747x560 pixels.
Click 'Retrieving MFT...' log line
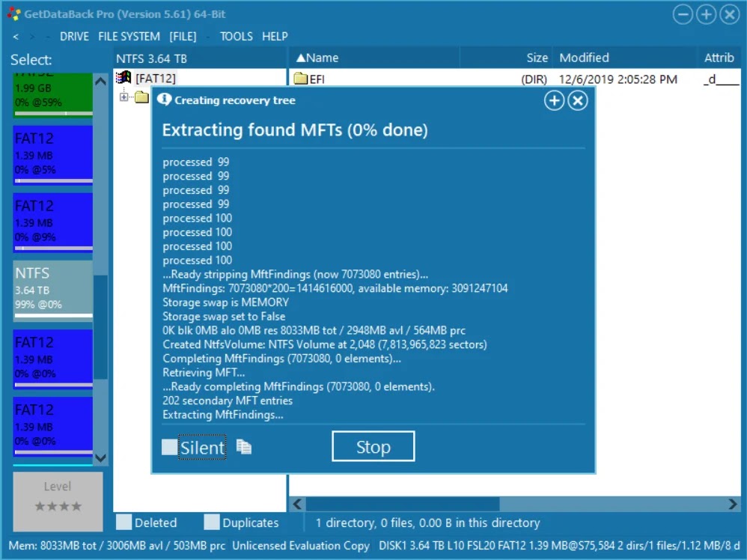(204, 372)
